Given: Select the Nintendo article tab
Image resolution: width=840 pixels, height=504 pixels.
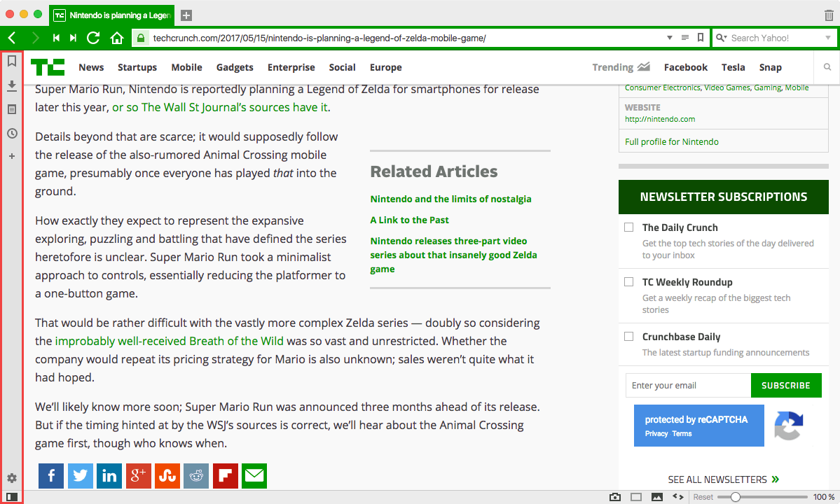Looking at the screenshot, I should coord(113,15).
